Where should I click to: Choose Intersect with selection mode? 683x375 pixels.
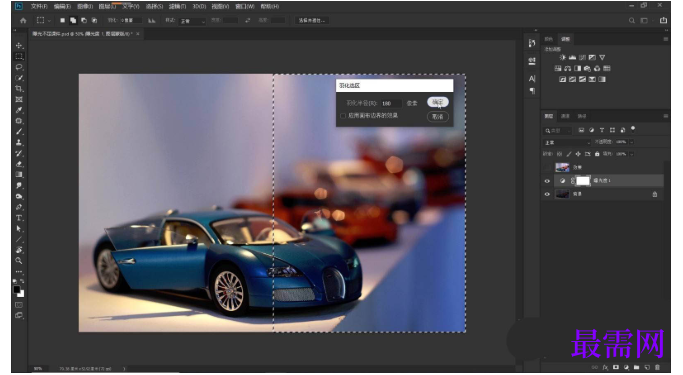pos(94,20)
